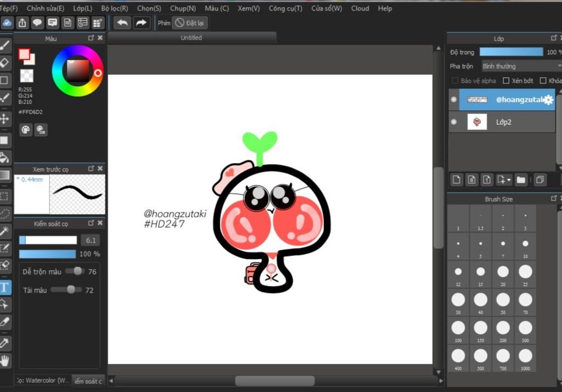
Task: Open the Bộ lọc(R) menu
Action: (x=115, y=8)
